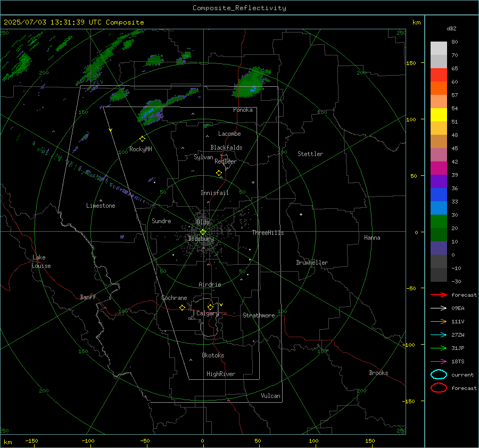The height and width of the screenshot is (448, 479).
Task: Click the Innisfail city label
Action: click(214, 193)
